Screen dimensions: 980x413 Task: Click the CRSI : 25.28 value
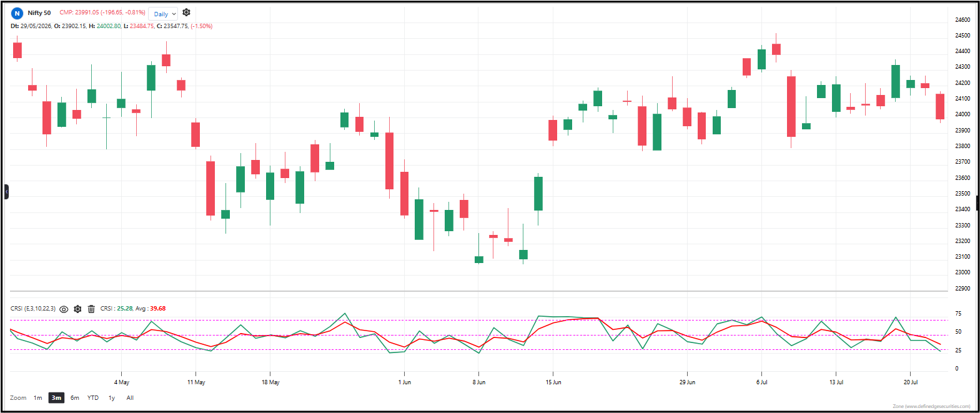117,309
